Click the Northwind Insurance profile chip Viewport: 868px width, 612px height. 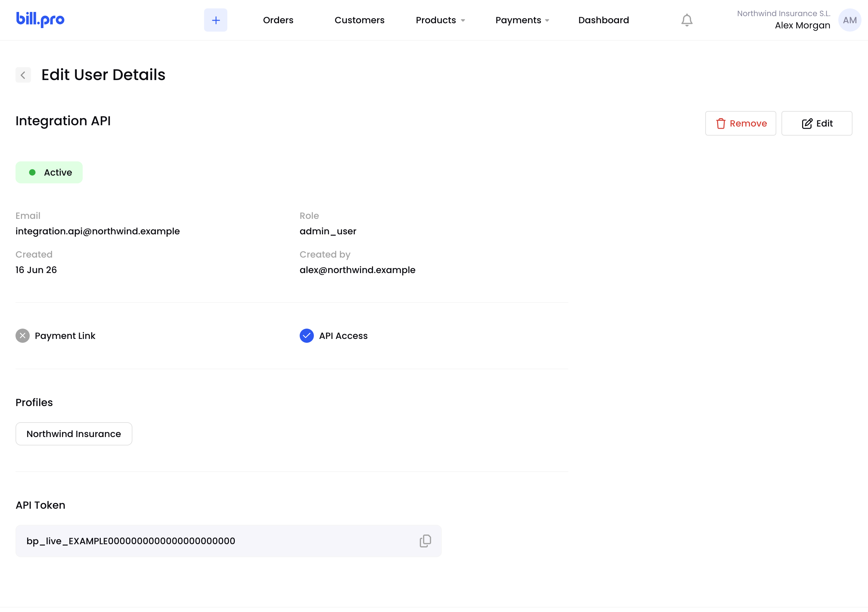point(74,434)
